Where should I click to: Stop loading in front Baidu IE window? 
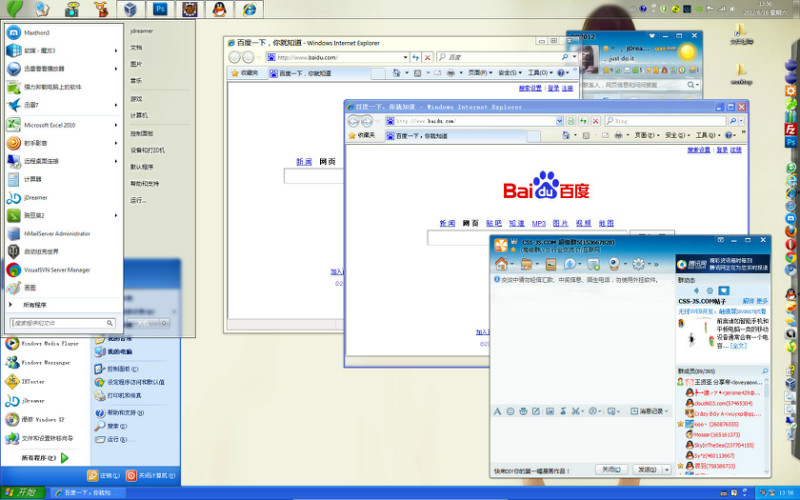tap(595, 121)
